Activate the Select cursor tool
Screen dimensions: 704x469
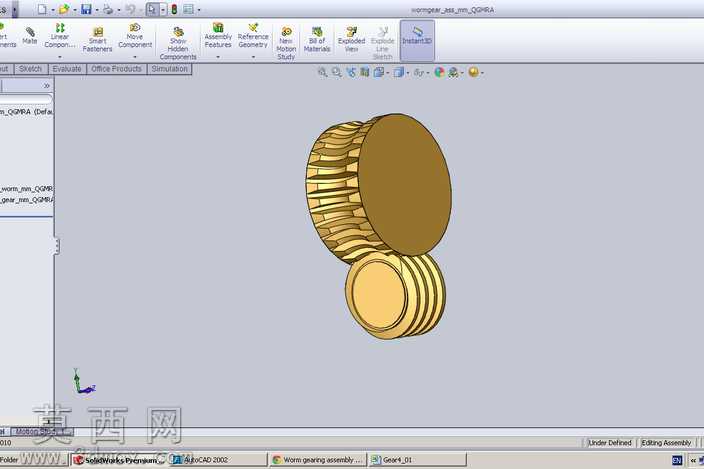(x=152, y=9)
